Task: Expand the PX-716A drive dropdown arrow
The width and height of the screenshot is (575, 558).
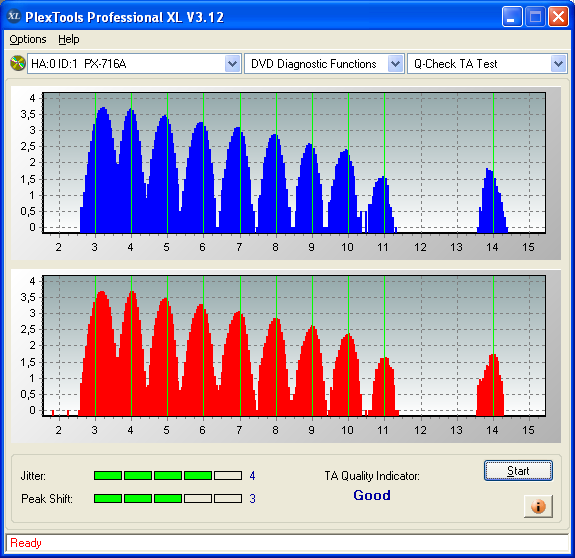Action: tap(232, 64)
